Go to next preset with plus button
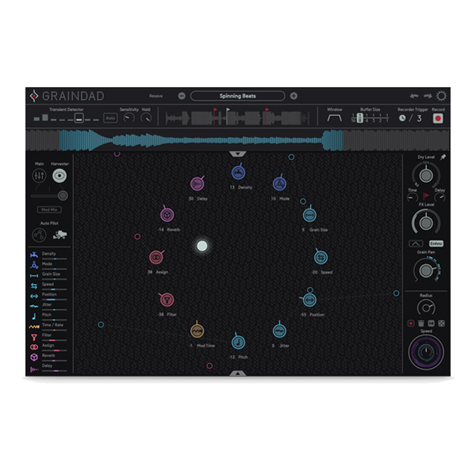476x476 pixels. pyautogui.click(x=294, y=96)
